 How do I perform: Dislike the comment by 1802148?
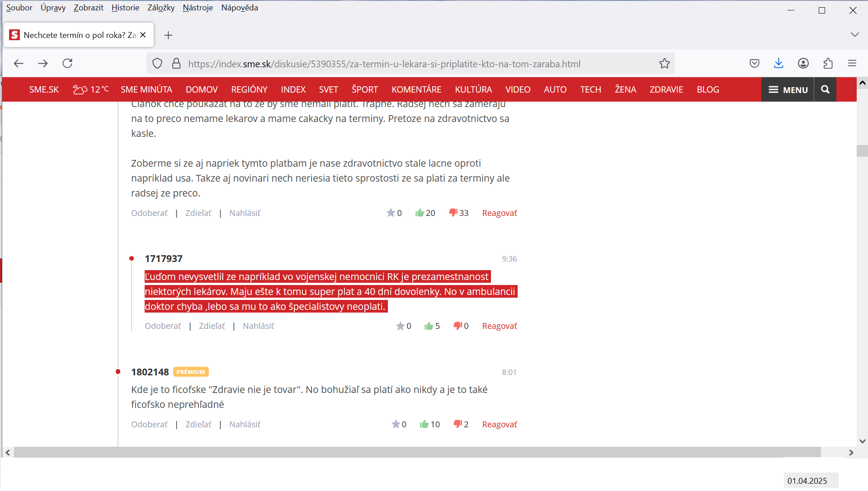[458, 425]
